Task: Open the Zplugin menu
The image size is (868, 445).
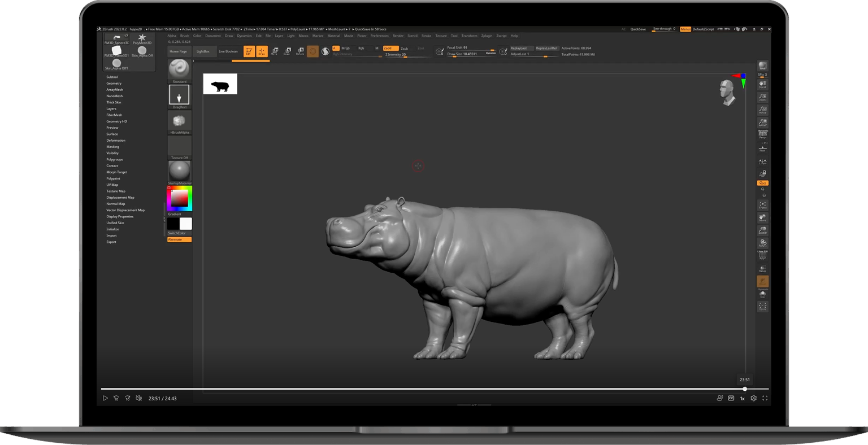Action: [x=487, y=36]
